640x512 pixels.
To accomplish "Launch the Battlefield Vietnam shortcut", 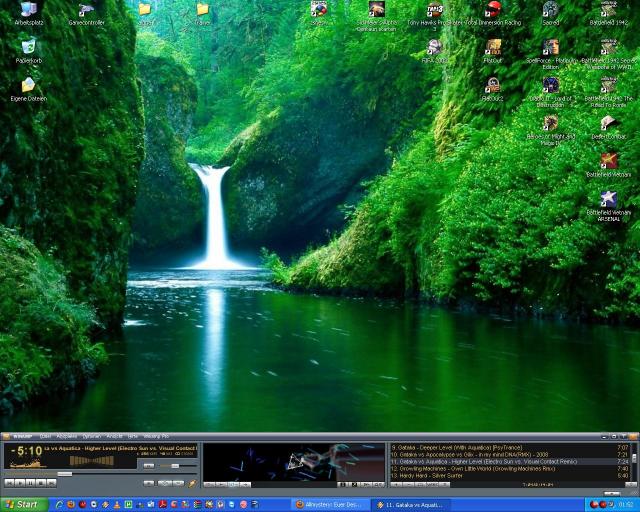I will pyautogui.click(x=608, y=161).
